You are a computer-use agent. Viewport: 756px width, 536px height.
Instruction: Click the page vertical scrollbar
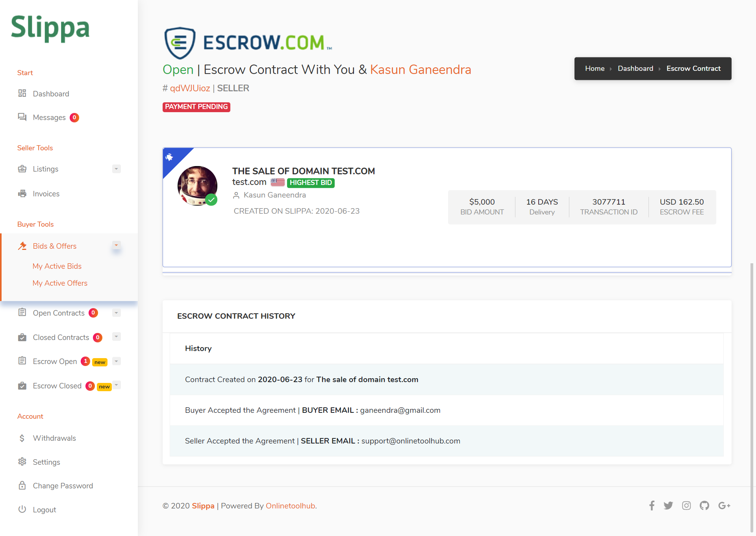tap(752, 397)
